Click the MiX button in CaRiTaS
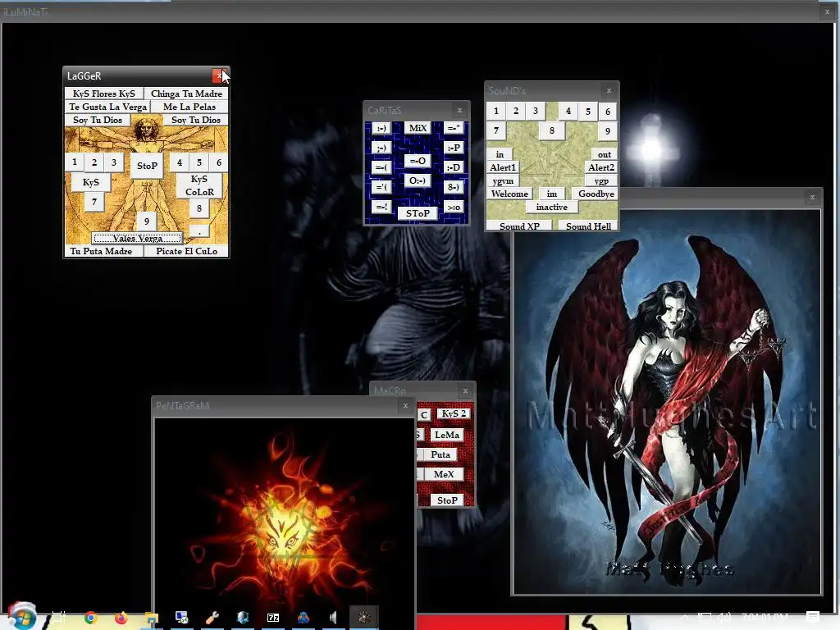Image resolution: width=840 pixels, height=630 pixels. [418, 128]
